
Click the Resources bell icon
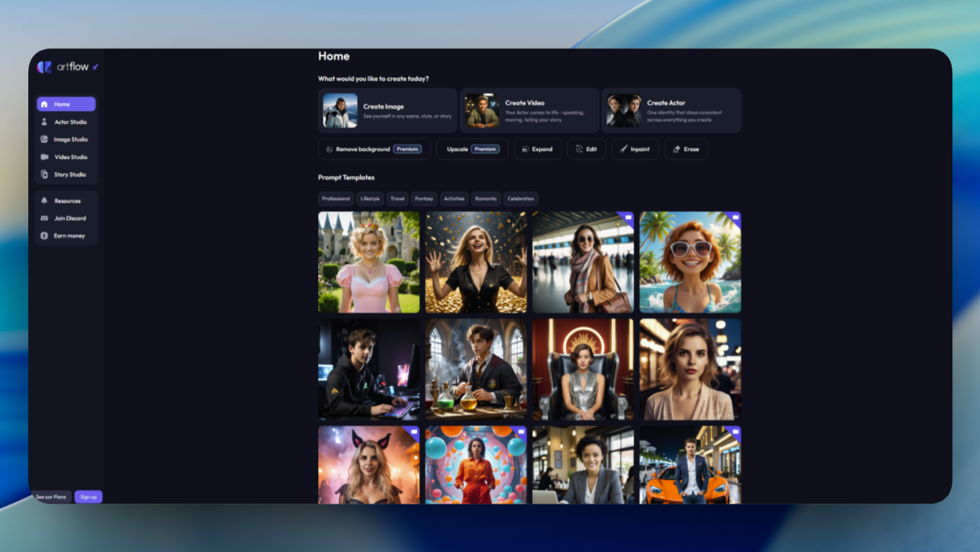tap(44, 201)
